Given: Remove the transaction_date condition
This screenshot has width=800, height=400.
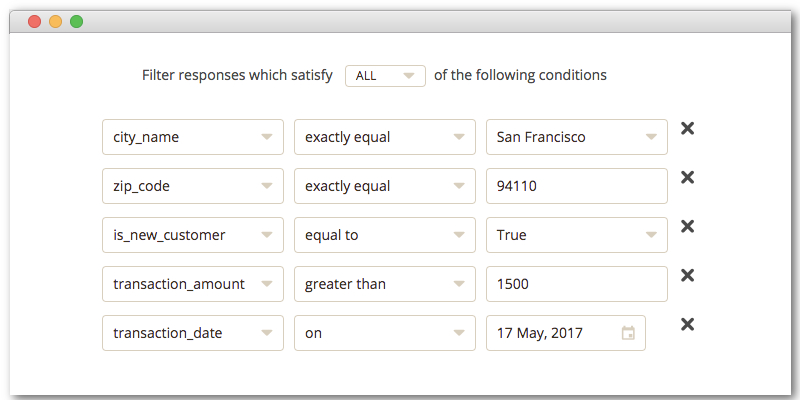Looking at the screenshot, I should point(687,324).
